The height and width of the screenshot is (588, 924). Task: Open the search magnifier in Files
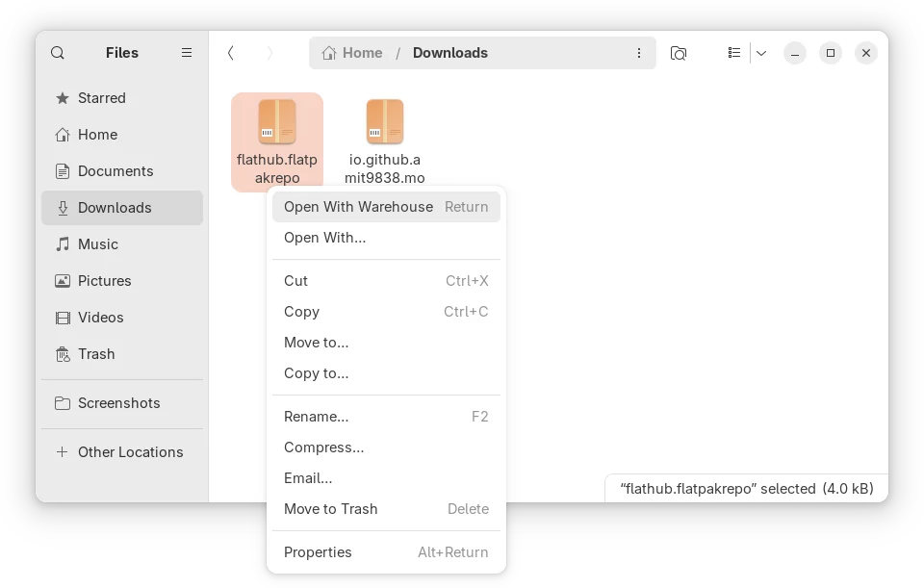tap(57, 53)
